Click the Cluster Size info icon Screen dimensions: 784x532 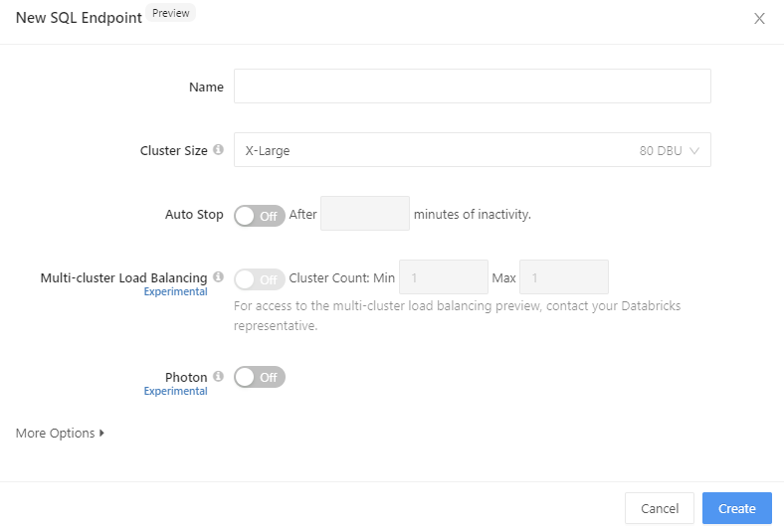(x=218, y=150)
